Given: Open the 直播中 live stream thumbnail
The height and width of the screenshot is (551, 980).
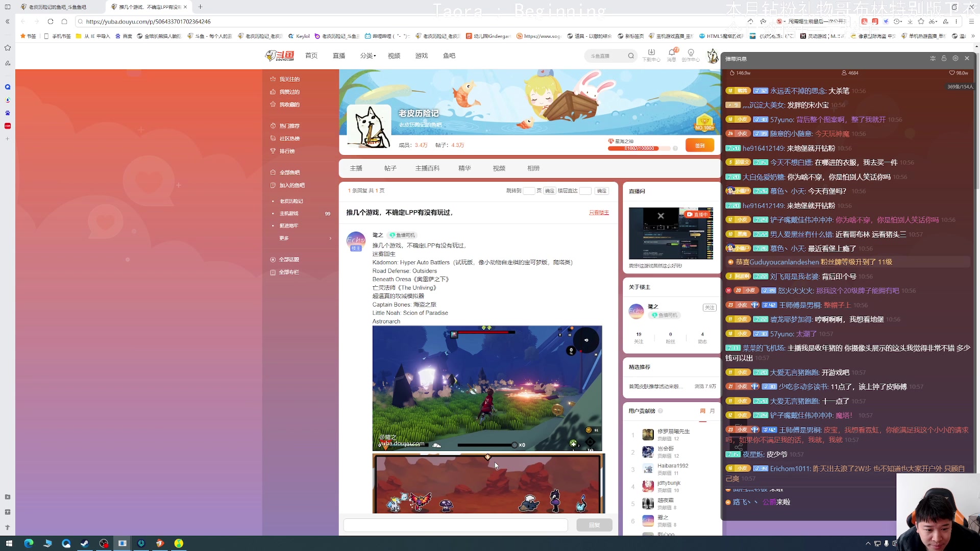Looking at the screenshot, I should click(x=671, y=233).
